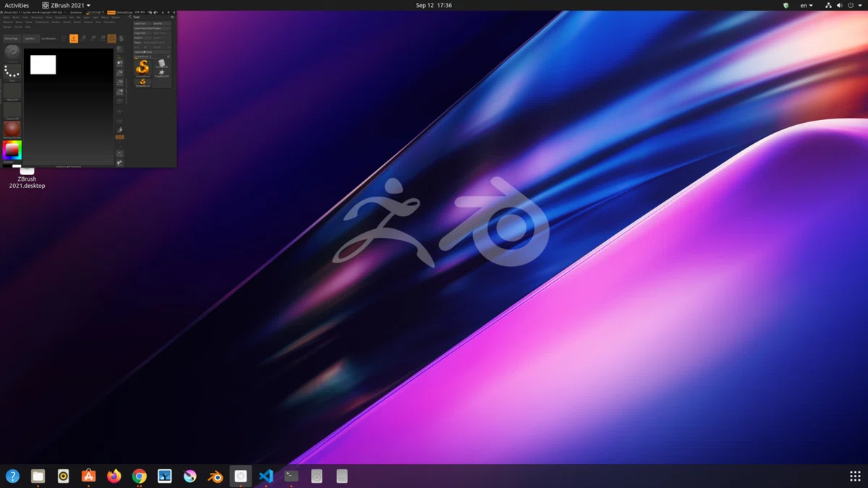Open the en keyboard language dropdown
Screen dimensions: 868x488
coord(807,5)
